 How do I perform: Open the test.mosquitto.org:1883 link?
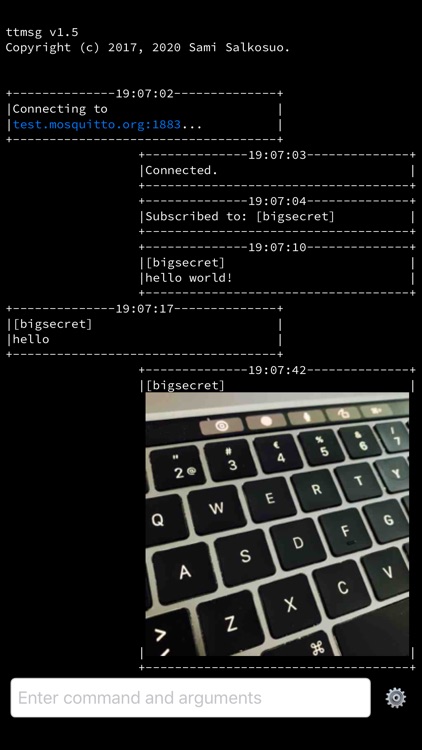pos(97,124)
